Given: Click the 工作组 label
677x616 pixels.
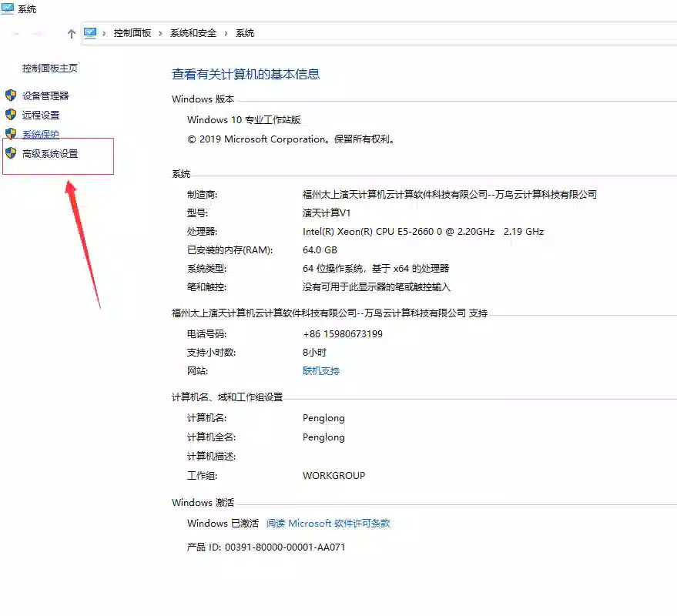Looking at the screenshot, I should click(202, 476).
